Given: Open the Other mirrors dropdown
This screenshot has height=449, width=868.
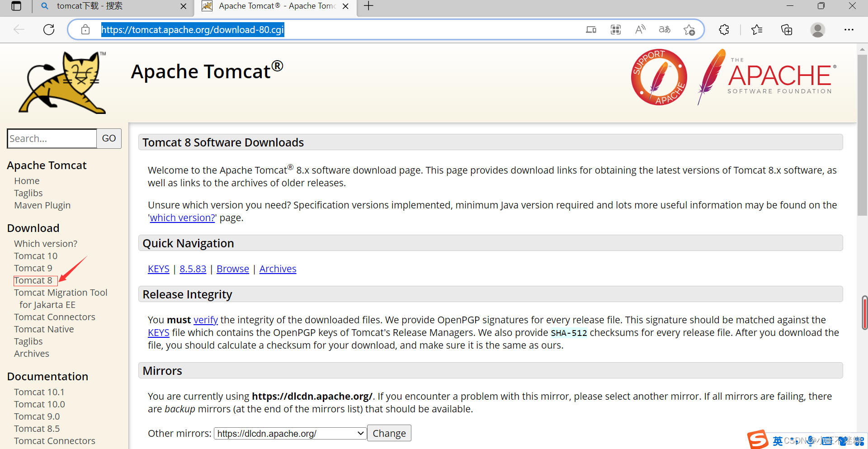Looking at the screenshot, I should (290, 433).
